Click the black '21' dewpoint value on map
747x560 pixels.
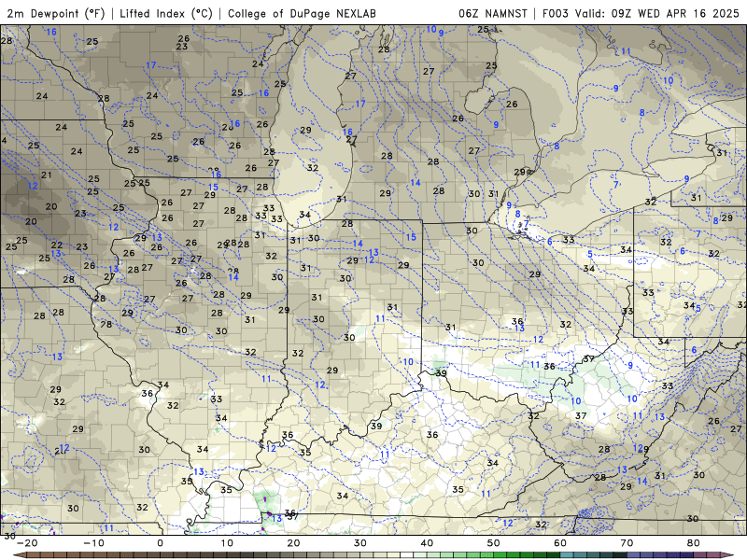coord(46,175)
